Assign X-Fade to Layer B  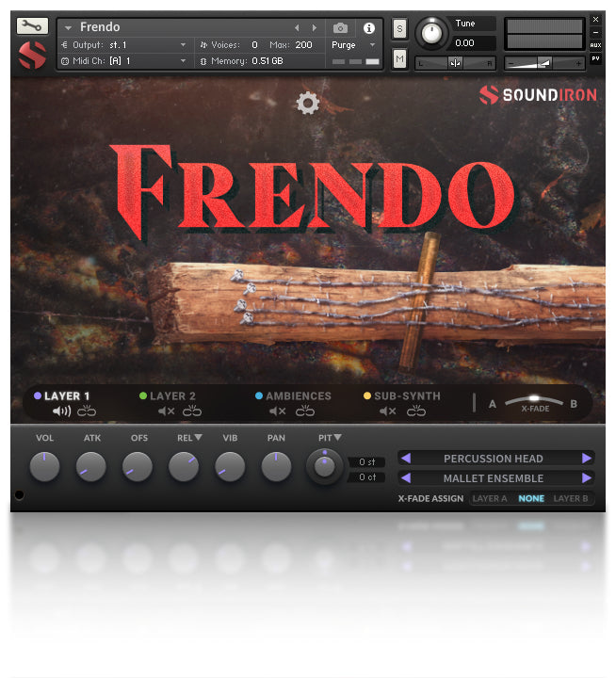coord(571,498)
